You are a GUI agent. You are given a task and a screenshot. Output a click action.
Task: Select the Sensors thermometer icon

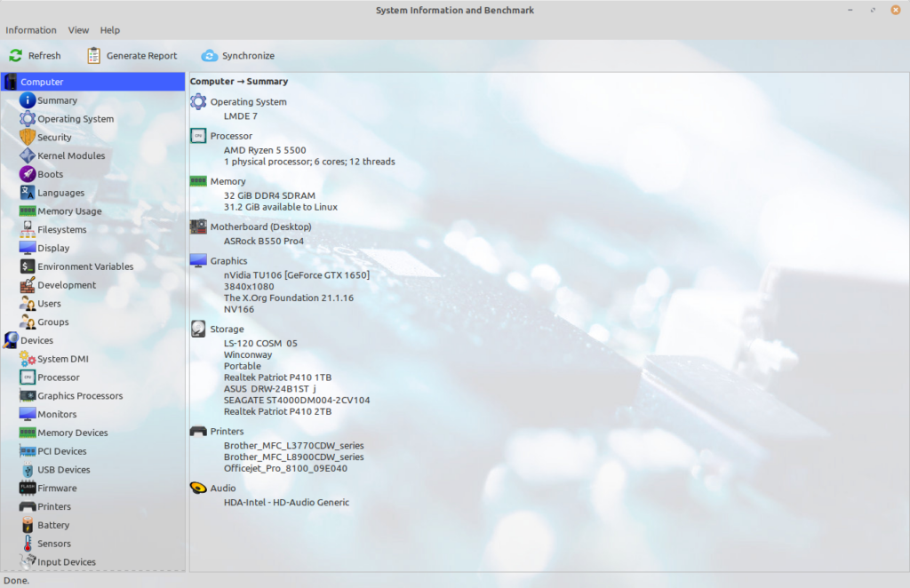pos(28,544)
